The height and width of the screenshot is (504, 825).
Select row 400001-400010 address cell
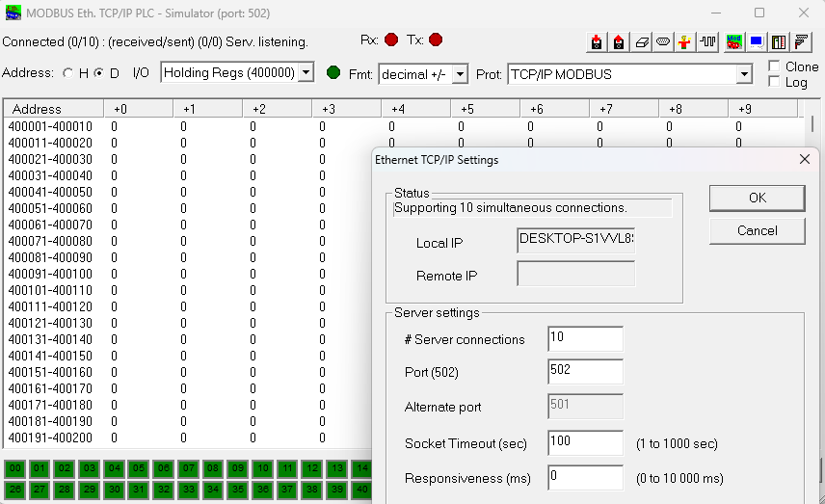pos(50,126)
